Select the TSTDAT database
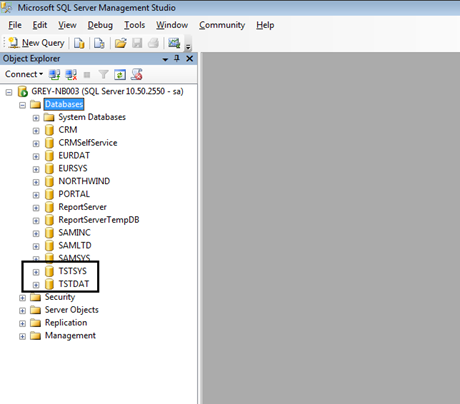 74,284
